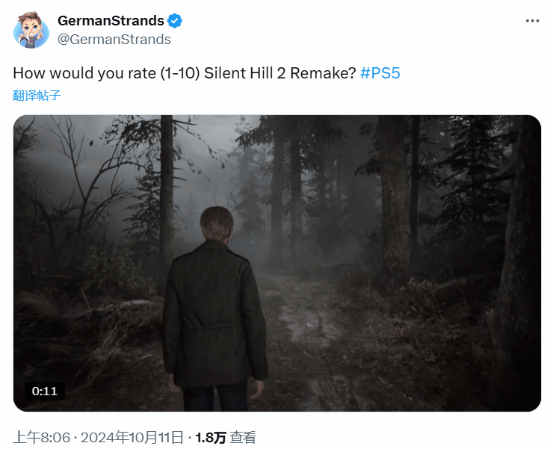The height and width of the screenshot is (449, 550).
Task: Click the tweet text about Silent Hill 2
Action: 185,73
